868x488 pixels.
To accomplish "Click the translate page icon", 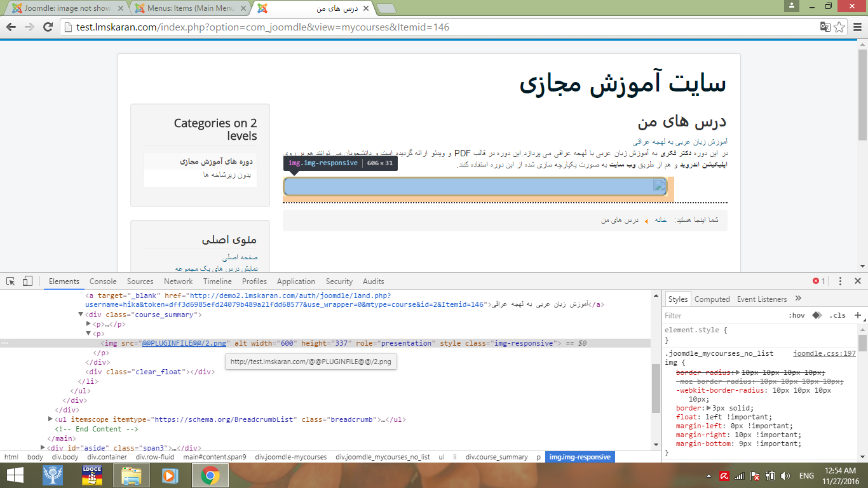I will click(x=825, y=27).
